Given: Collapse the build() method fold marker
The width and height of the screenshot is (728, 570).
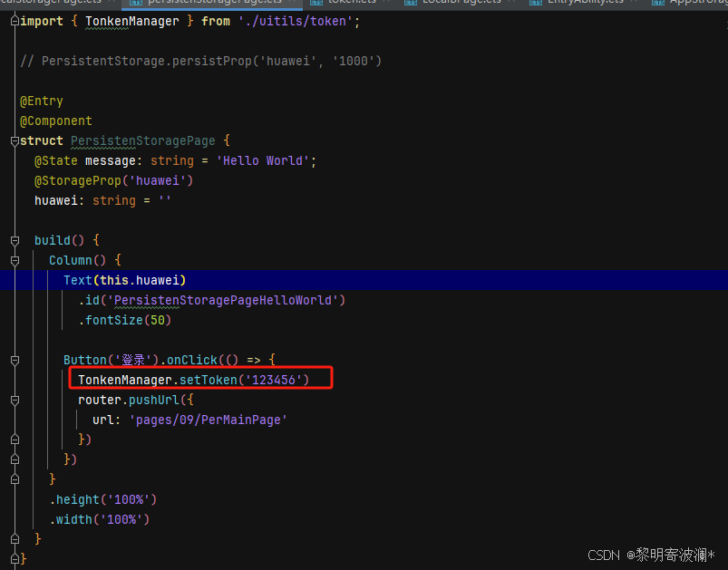Looking at the screenshot, I should coord(15,240).
